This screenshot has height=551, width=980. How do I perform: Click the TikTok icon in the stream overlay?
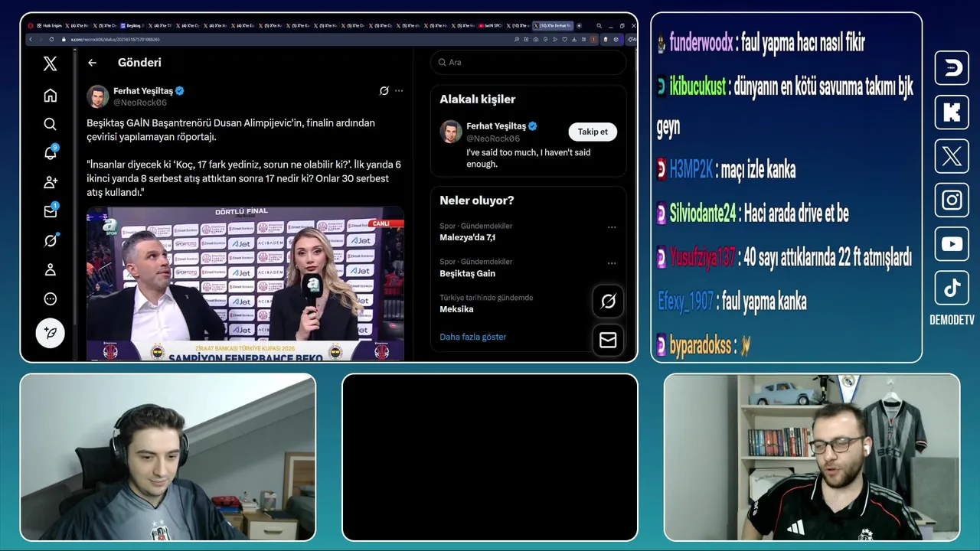coord(952,288)
